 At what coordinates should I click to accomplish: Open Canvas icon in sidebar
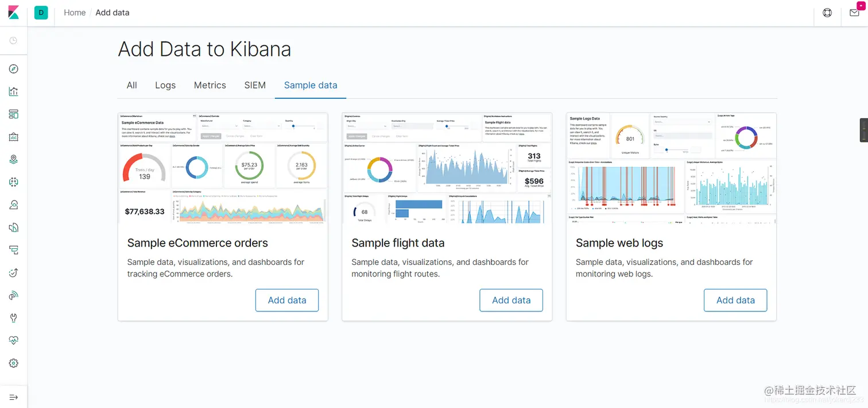pyautogui.click(x=14, y=137)
